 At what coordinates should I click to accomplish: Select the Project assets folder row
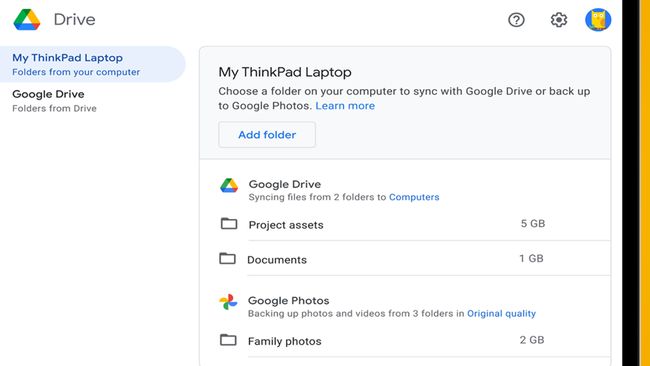tap(415, 224)
